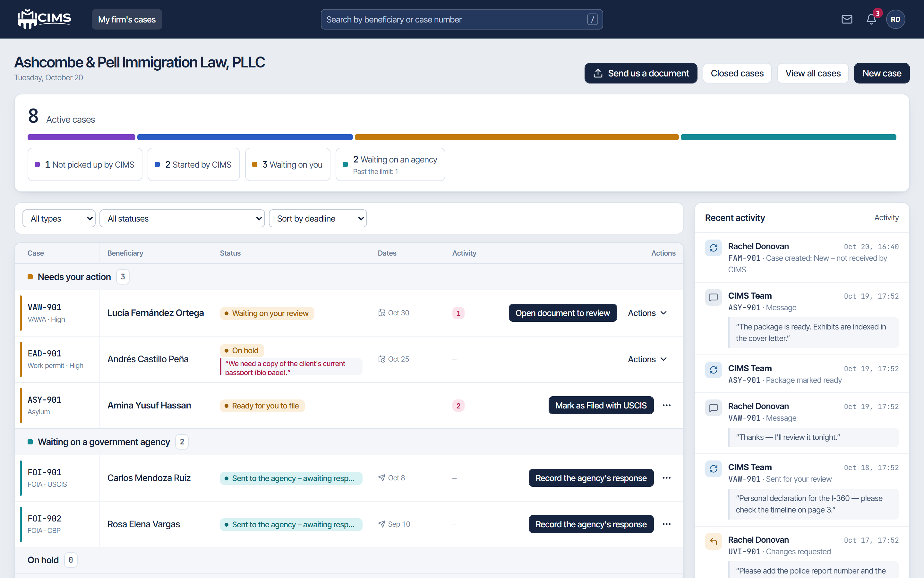Click the CIMS logo

point(44,19)
